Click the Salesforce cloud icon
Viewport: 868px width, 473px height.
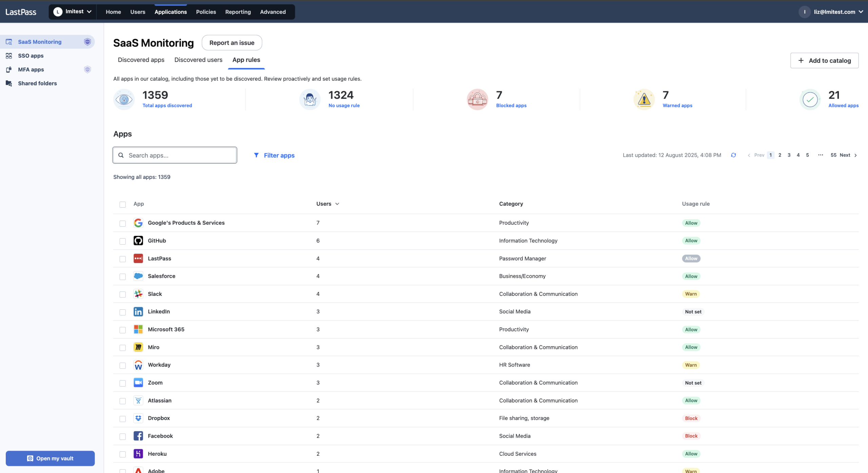click(x=138, y=276)
